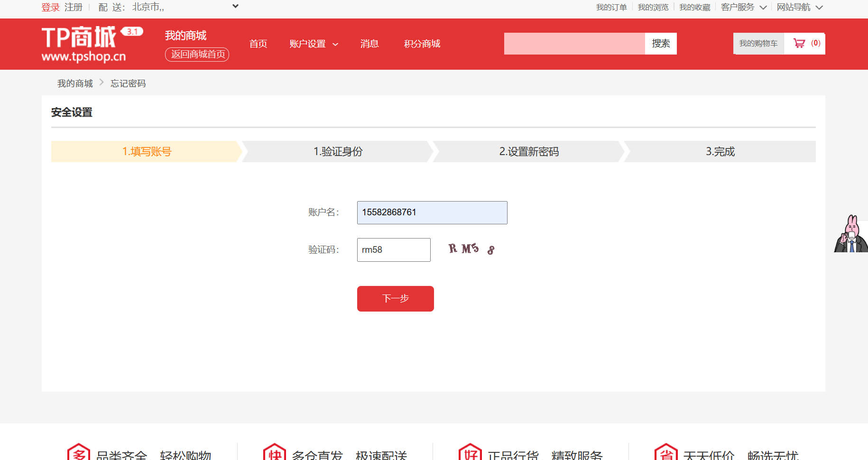Open the 注册 registration link

point(74,7)
